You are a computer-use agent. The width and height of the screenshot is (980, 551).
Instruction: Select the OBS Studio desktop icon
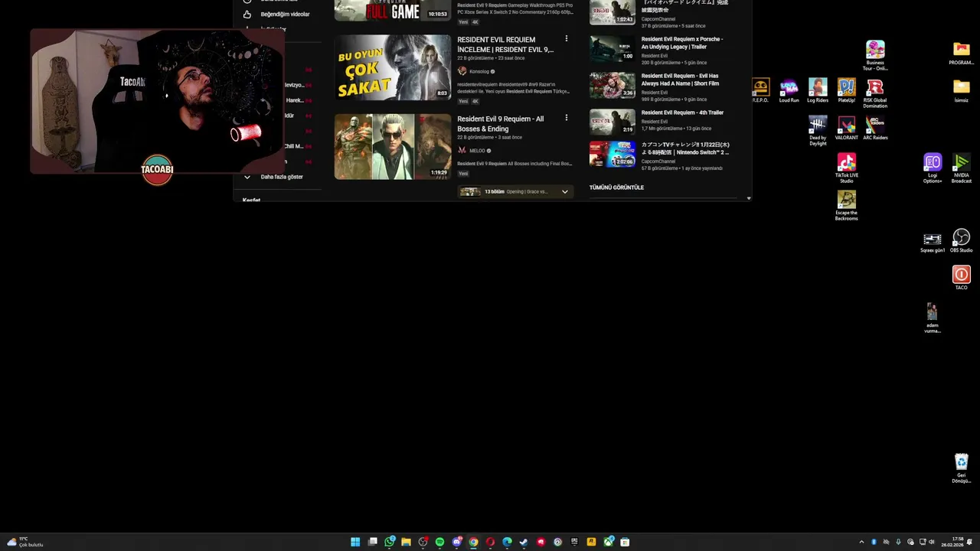962,240
